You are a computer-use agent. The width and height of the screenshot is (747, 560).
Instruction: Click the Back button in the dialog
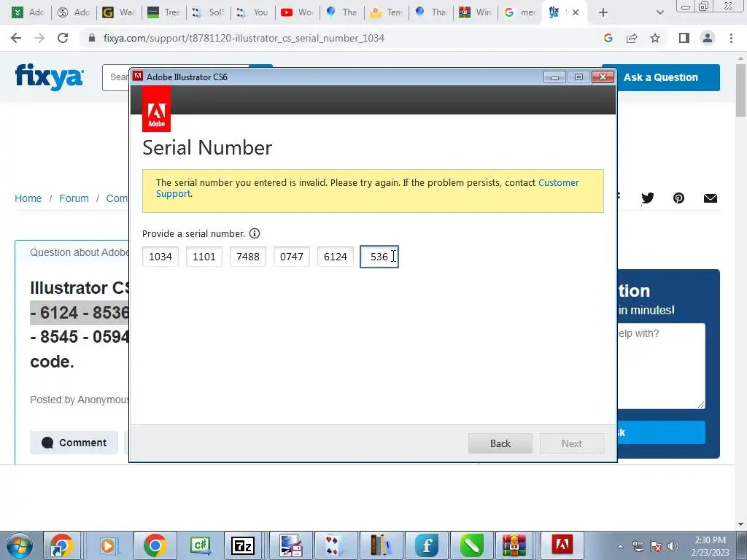[500, 443]
